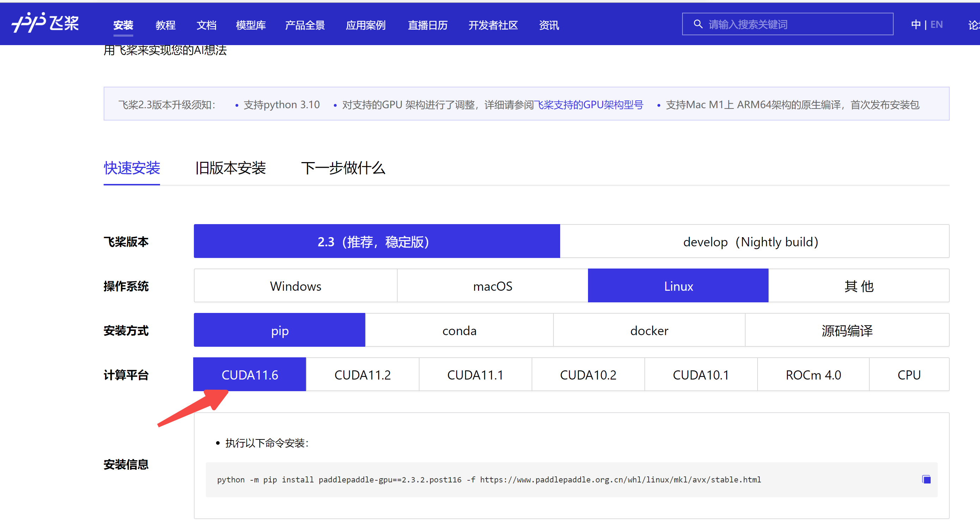Open 应用案例 in the navbar

(366, 25)
